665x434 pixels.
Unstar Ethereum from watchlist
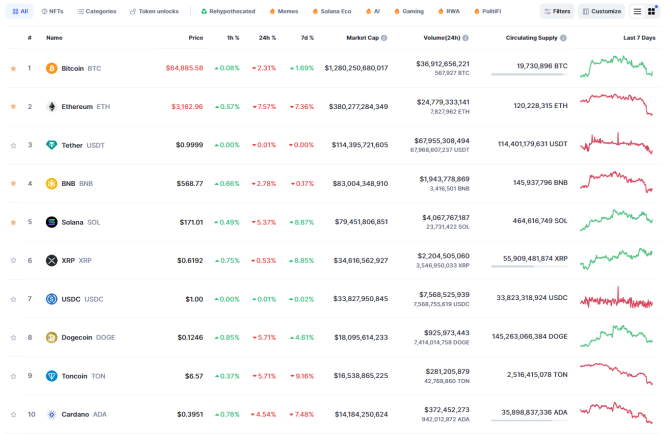pos(13,106)
